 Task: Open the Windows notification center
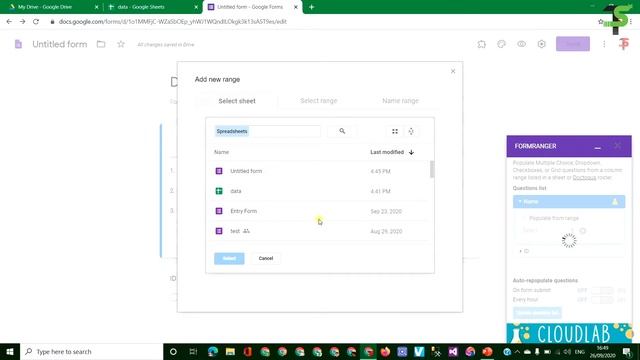tap(627, 351)
